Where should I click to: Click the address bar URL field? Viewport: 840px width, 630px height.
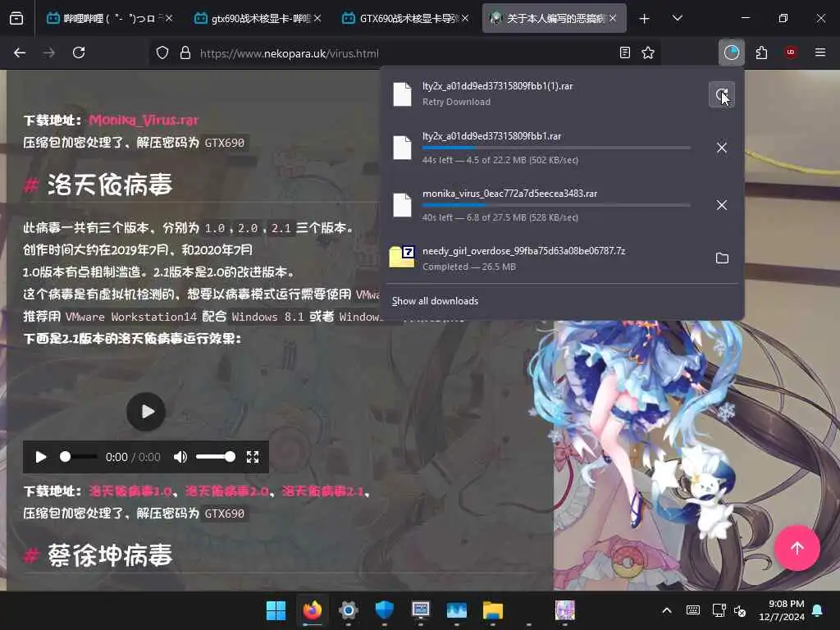coord(404,53)
